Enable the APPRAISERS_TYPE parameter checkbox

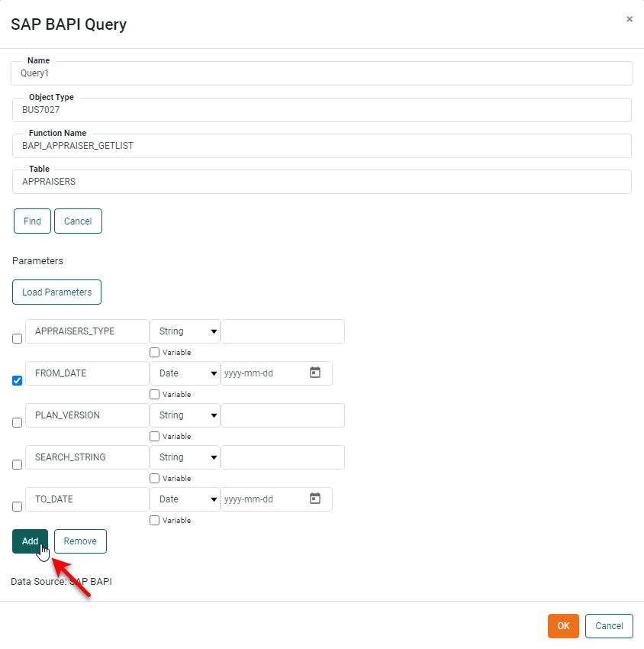coord(17,338)
